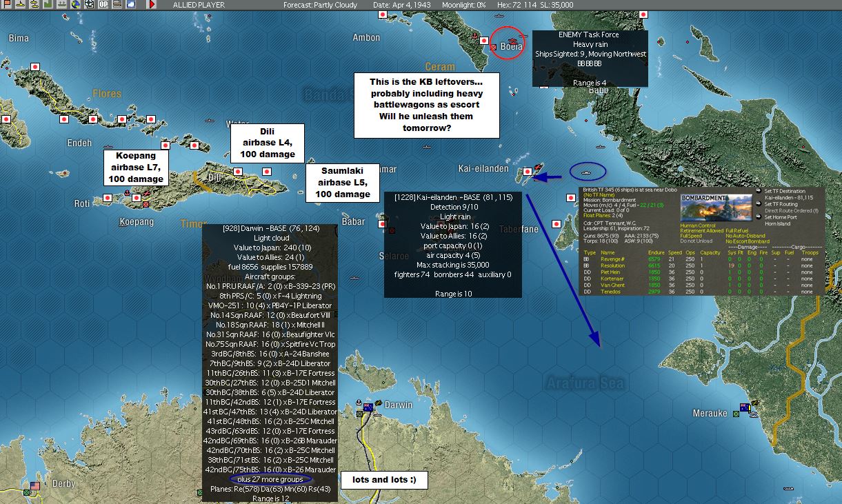The width and height of the screenshot is (842, 504).
Task: Toggle the Full Refuel option
Action: pyautogui.click(x=736, y=230)
